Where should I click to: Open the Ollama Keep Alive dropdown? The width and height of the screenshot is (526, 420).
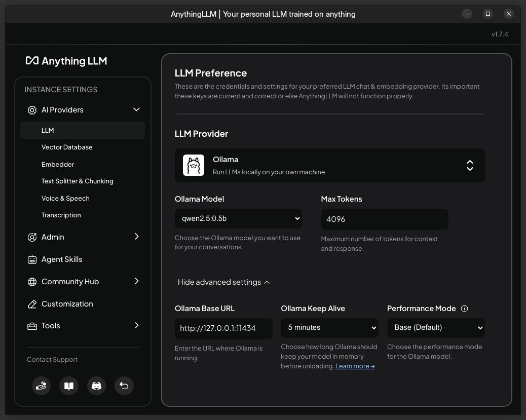(329, 328)
